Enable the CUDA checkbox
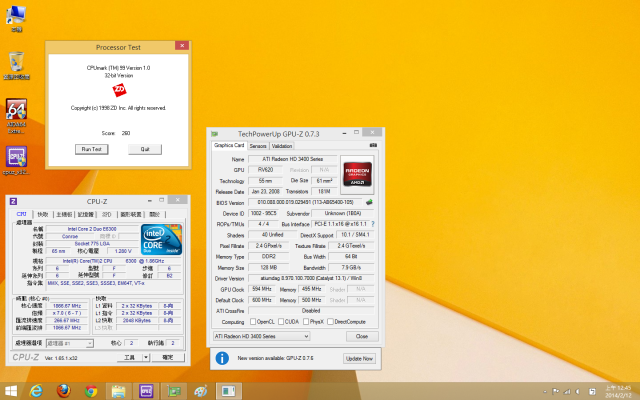The height and width of the screenshot is (400, 640). coord(281,322)
